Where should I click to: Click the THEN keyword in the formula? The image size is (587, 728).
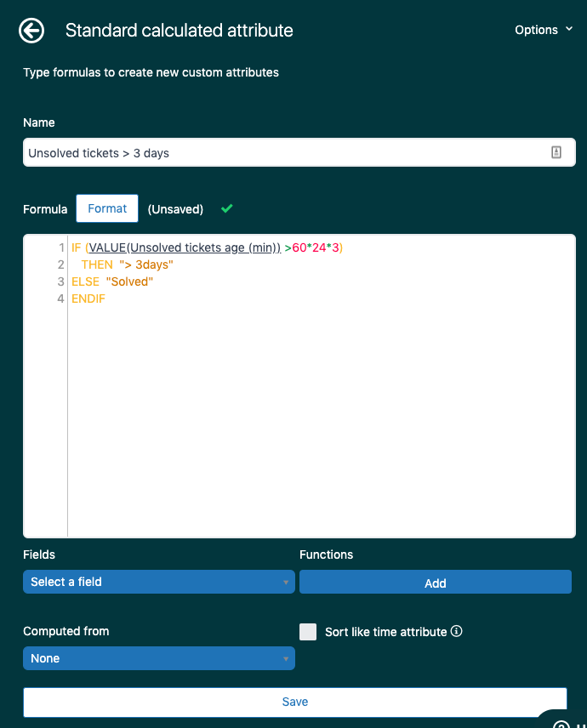coord(97,264)
